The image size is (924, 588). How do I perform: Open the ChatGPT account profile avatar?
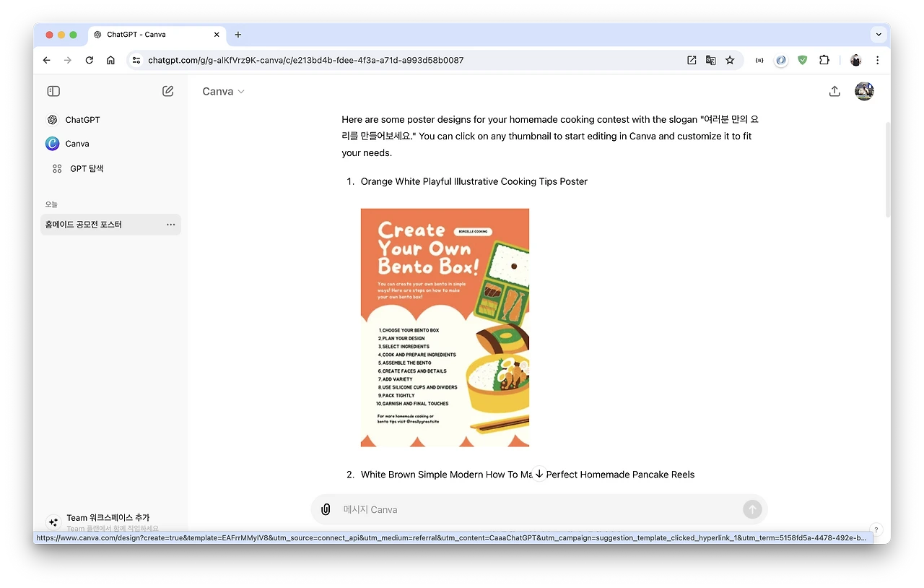point(864,91)
